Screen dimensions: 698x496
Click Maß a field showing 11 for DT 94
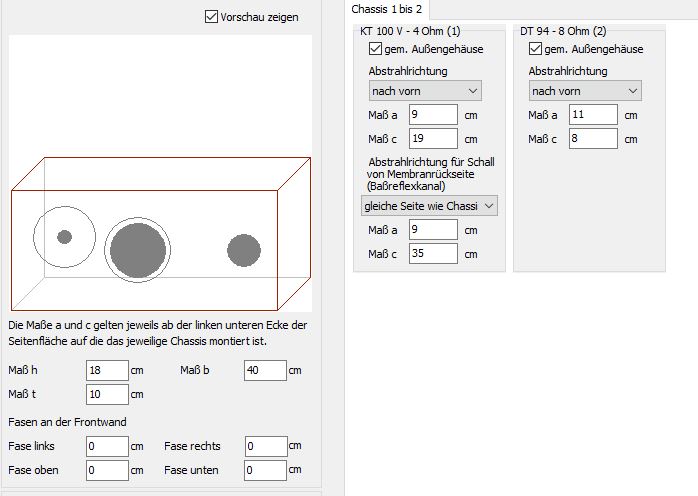tap(593, 114)
